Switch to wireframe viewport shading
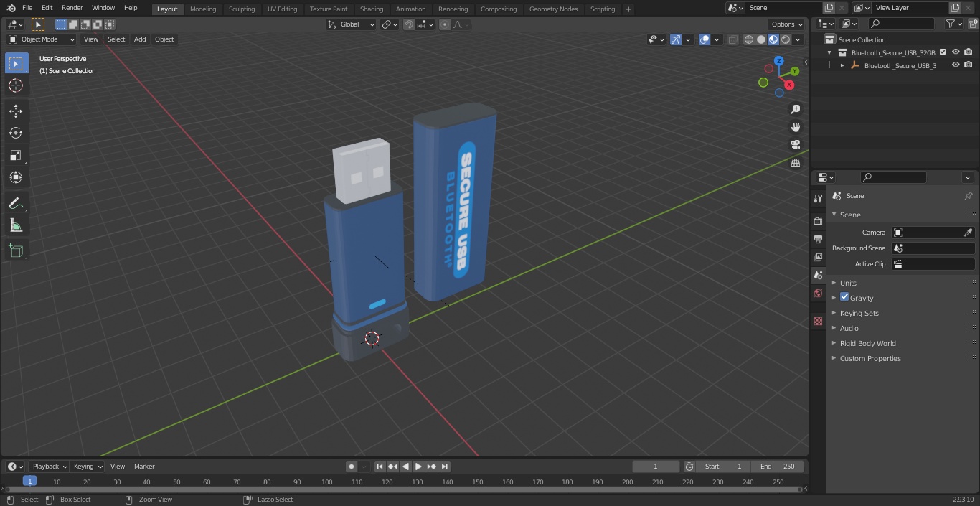980x506 pixels. coord(749,39)
